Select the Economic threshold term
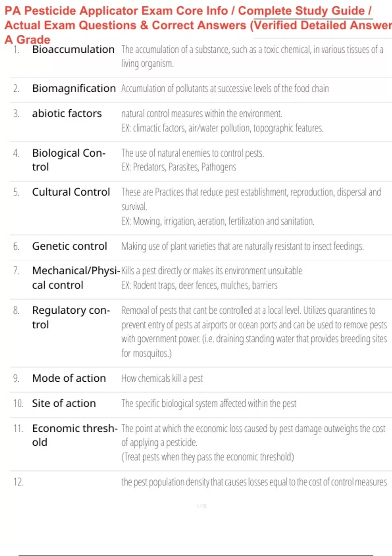 tap(74, 435)
